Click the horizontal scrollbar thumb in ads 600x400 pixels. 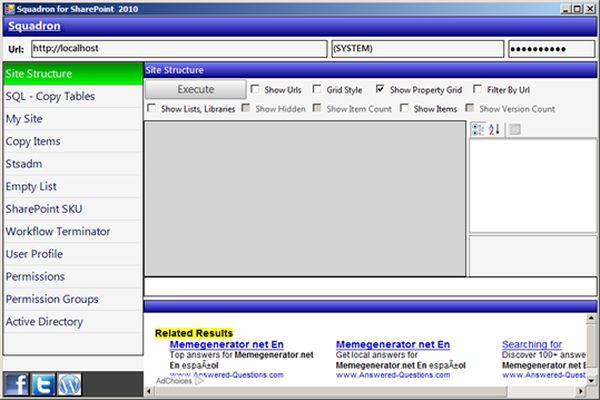[330, 391]
